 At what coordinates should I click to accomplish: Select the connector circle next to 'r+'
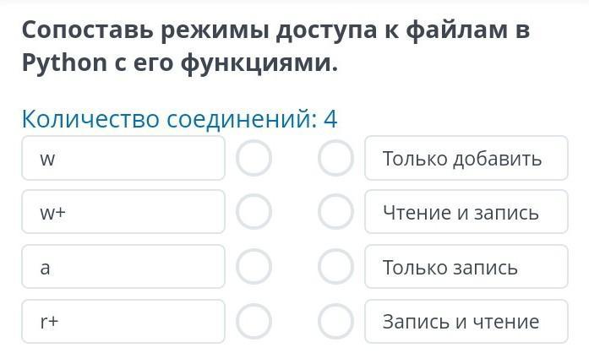click(x=254, y=321)
